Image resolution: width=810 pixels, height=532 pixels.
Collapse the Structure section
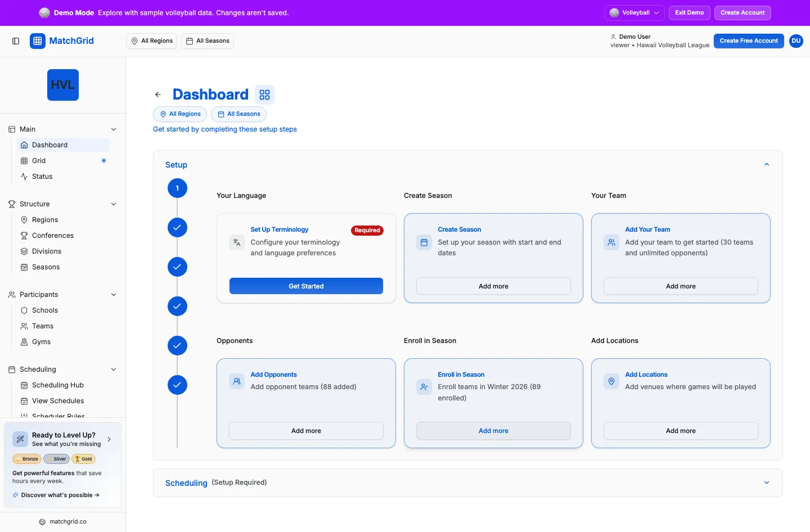click(114, 204)
